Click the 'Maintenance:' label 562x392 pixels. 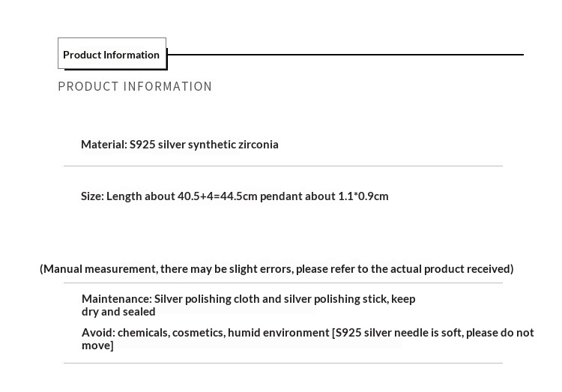pos(116,299)
